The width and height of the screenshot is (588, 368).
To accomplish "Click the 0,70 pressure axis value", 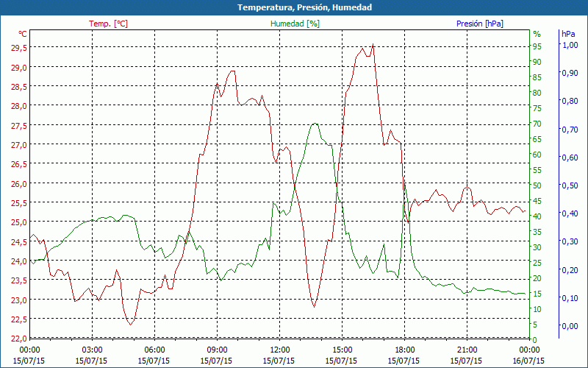I will coord(570,130).
